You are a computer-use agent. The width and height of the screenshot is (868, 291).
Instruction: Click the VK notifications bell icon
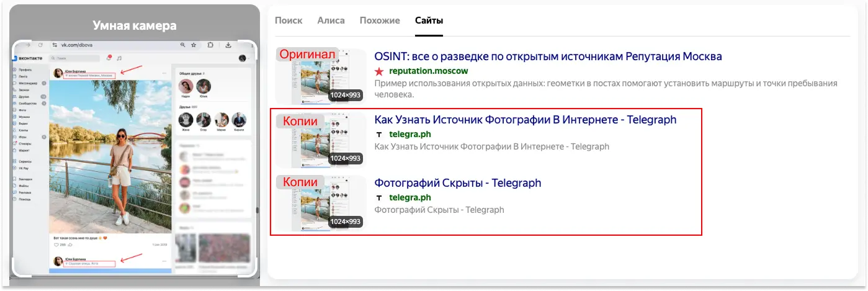(x=109, y=58)
